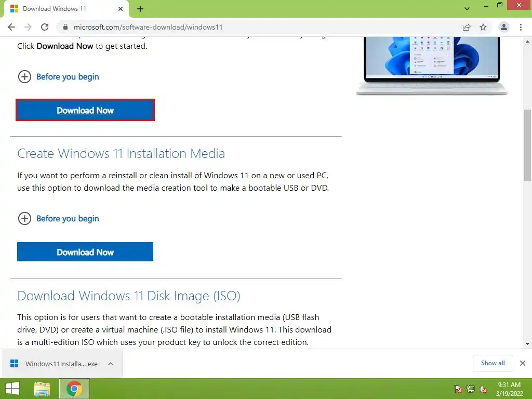Bookmark this page with star icon

pos(483,27)
